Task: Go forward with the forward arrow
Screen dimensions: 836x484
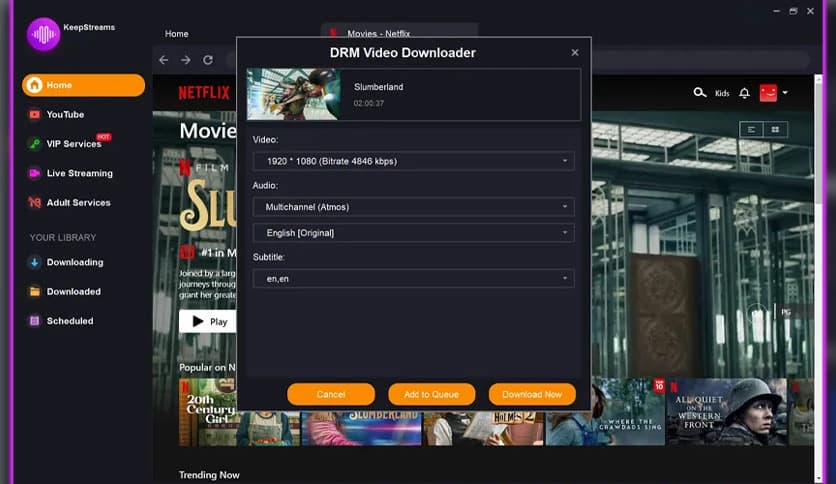Action: click(x=186, y=60)
